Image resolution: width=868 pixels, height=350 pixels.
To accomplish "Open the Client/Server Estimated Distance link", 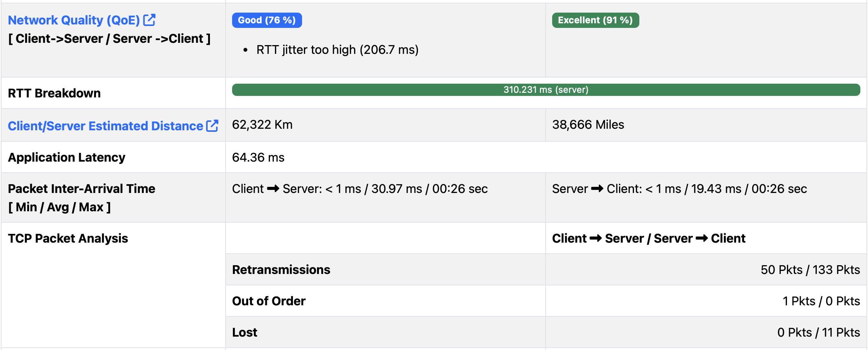I will tap(106, 126).
